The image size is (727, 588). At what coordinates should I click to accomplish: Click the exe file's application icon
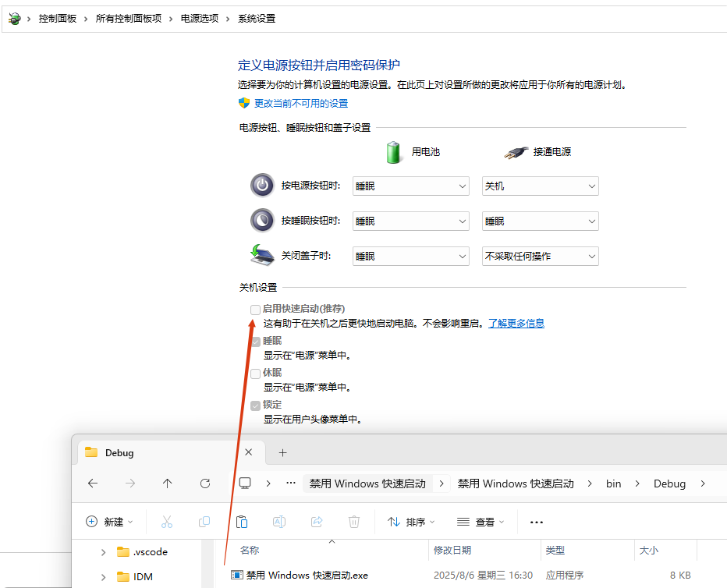236,575
